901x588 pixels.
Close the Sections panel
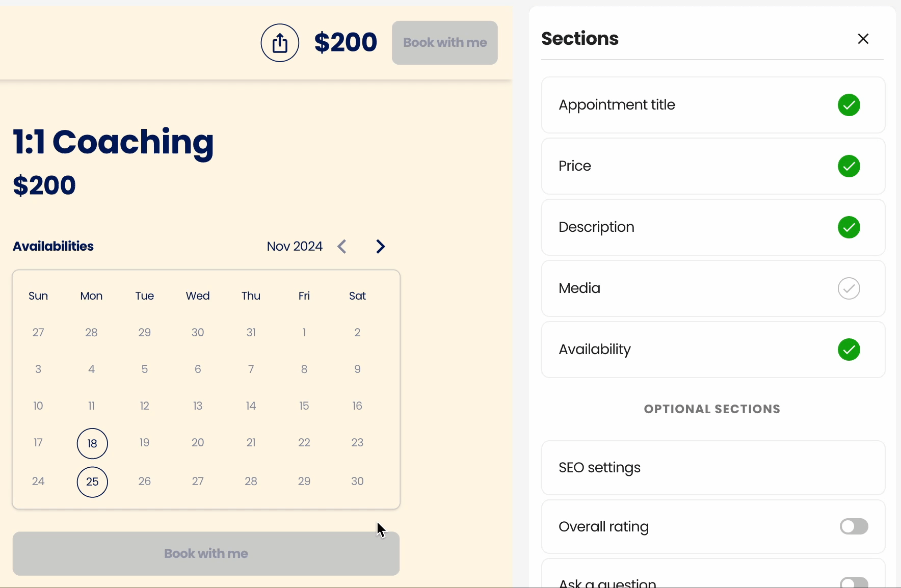pyautogui.click(x=863, y=39)
